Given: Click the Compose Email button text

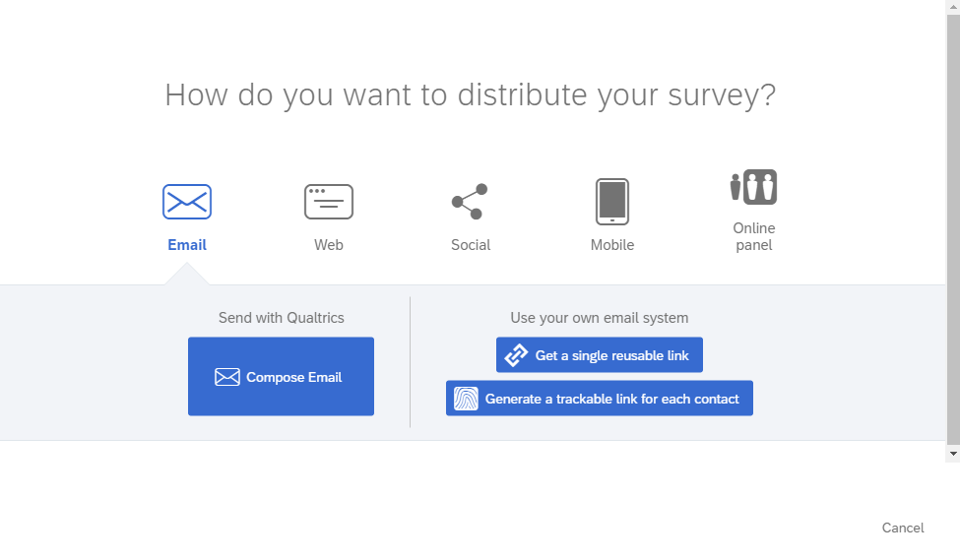Looking at the screenshot, I should tap(293, 377).
